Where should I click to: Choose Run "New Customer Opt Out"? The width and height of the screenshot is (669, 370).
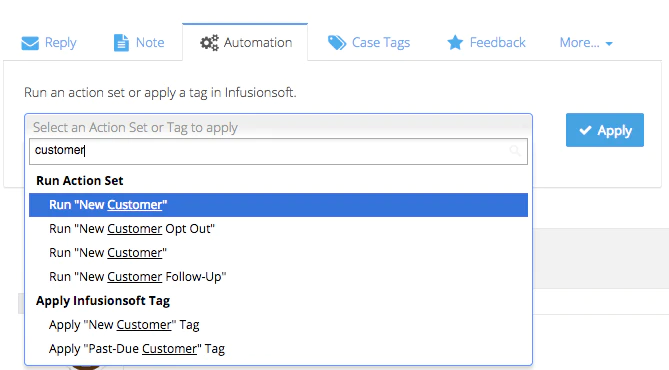[x=278, y=229]
